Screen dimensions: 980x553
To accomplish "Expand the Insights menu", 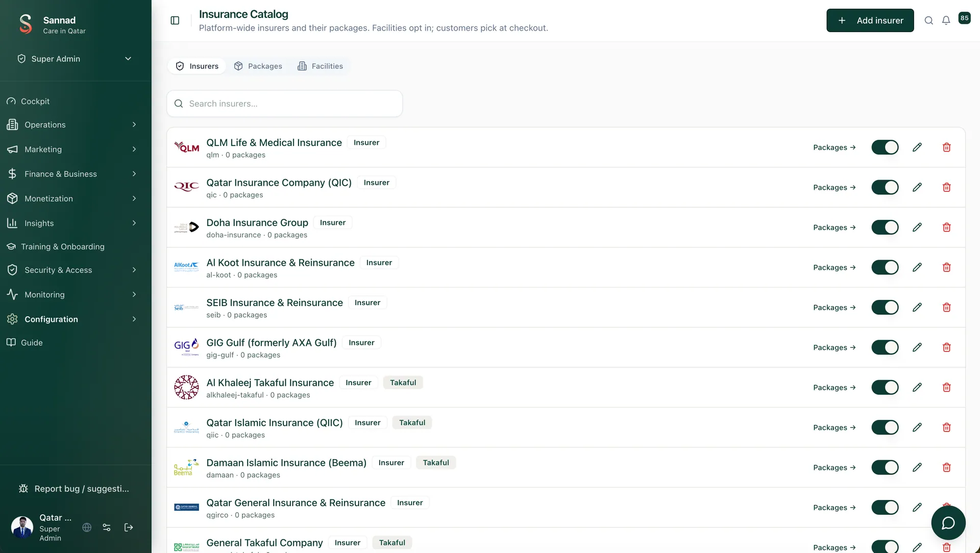I will [72, 223].
